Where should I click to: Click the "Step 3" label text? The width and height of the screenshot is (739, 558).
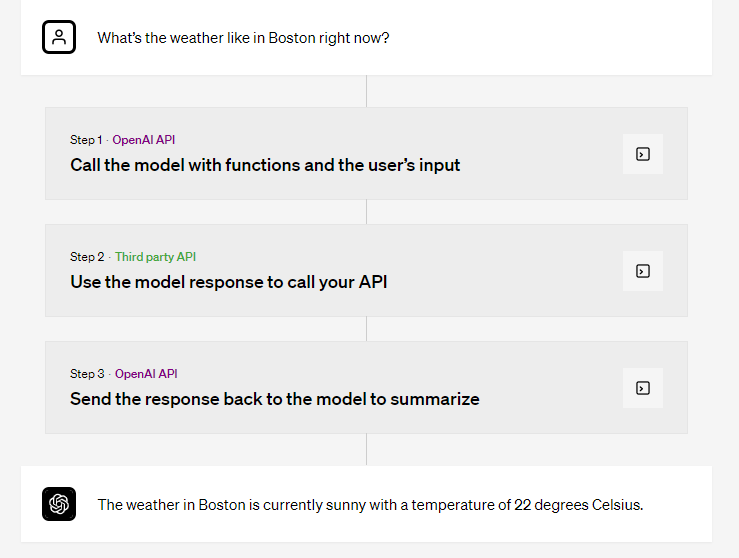86,374
